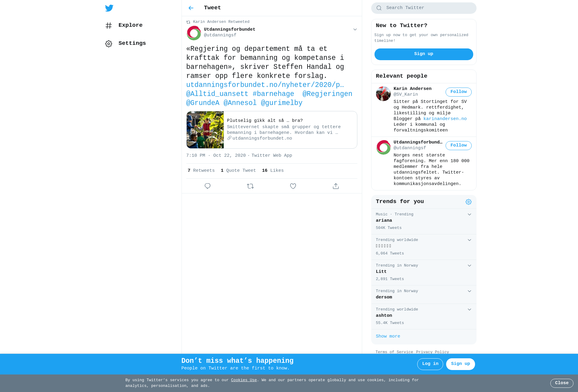Expand options for ariana trend
The width and height of the screenshot is (578, 392).
pos(469,215)
